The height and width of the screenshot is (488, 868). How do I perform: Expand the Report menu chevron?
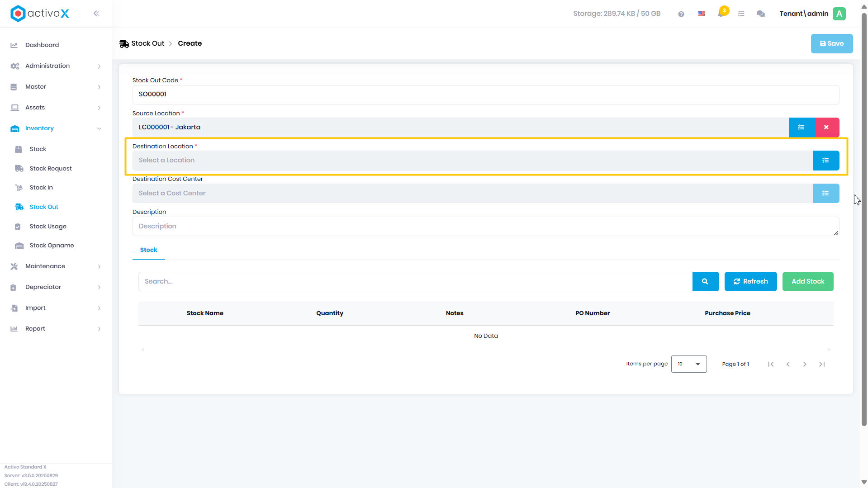pos(99,329)
